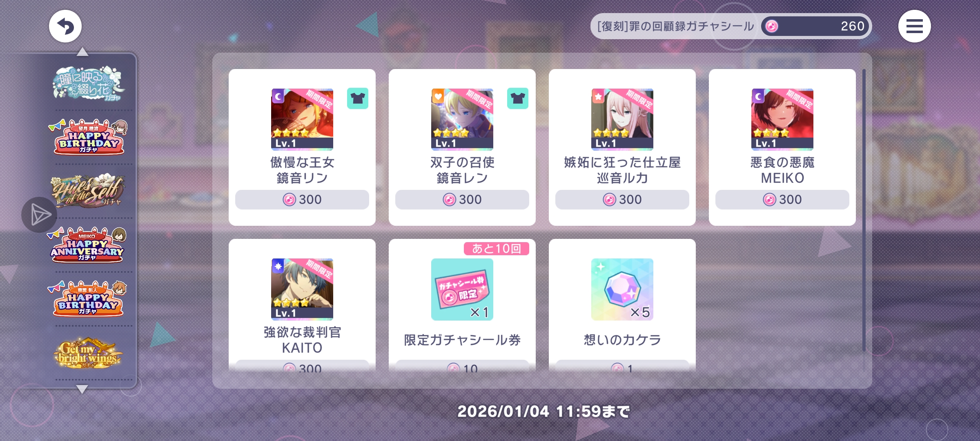Exchange 300 seals for 嫉妬に狂った仕立屋 巡音ルカ
This screenshot has height=441, width=980.
coord(622,200)
